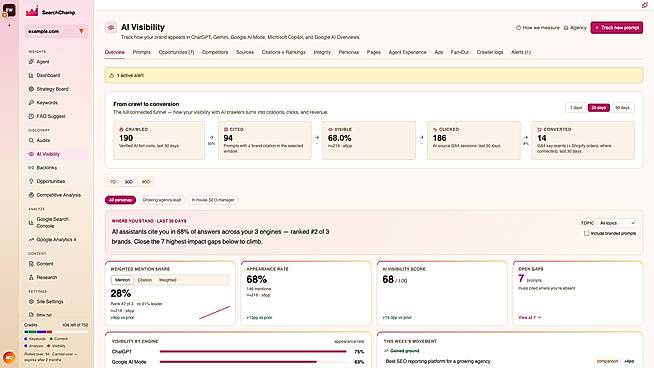Open the workspace avatar in the far-left rail

(9, 10)
